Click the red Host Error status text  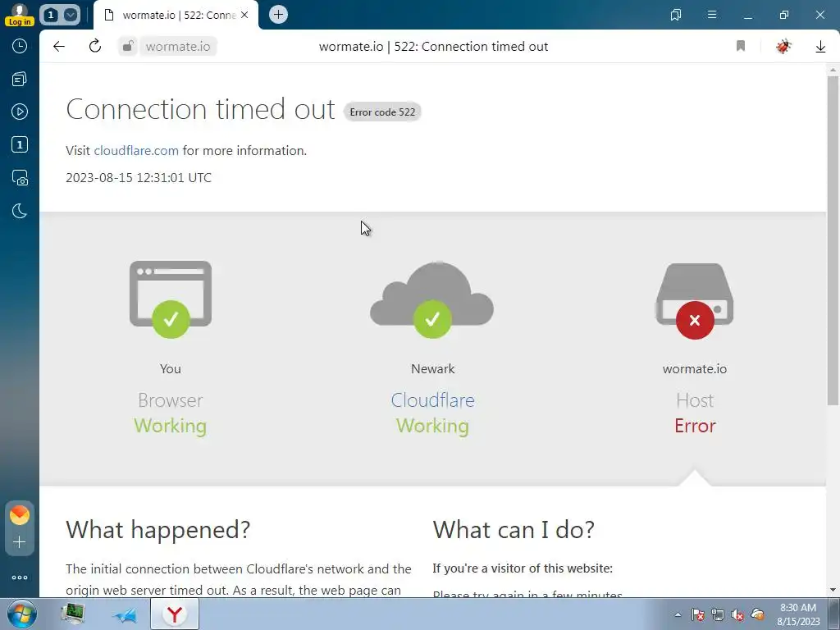[695, 426]
